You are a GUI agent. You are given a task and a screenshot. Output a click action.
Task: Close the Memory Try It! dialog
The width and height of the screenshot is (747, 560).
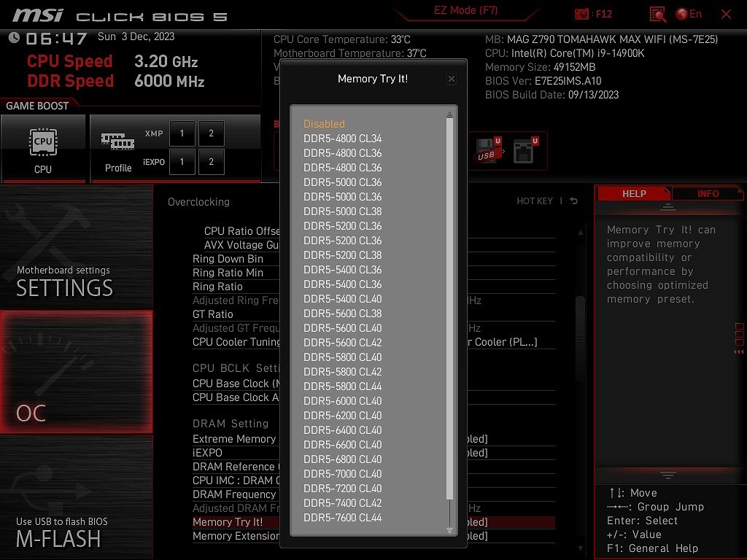[x=451, y=79]
